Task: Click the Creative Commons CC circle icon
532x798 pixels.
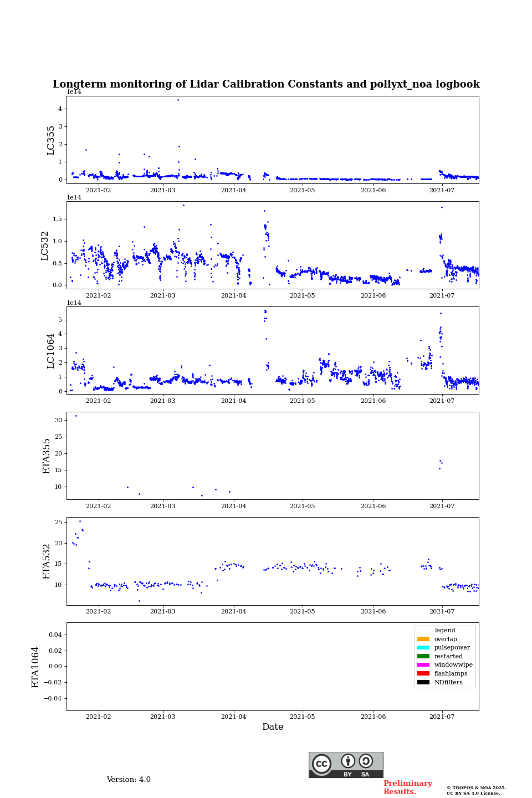Action: 321,764
